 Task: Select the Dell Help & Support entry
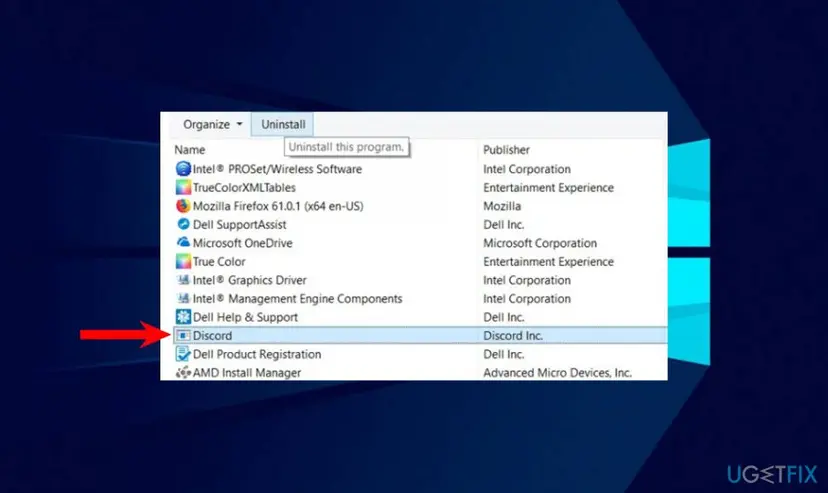(245, 317)
